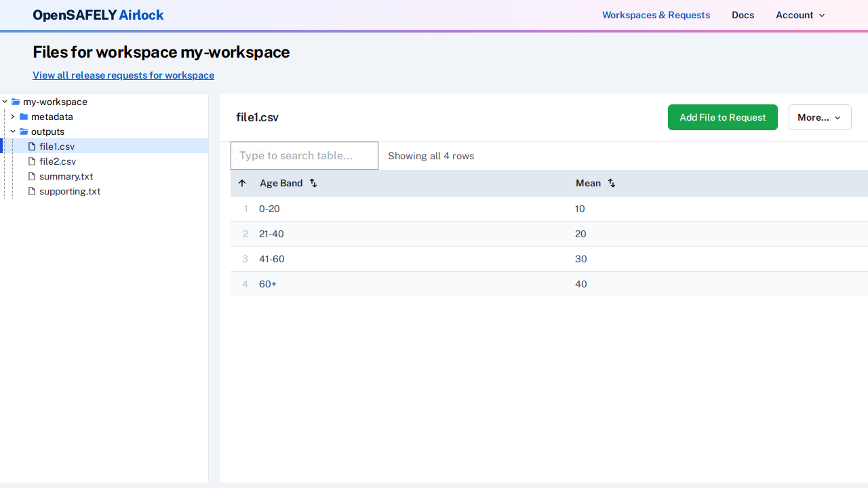Click the upward sort arrow before Age Band

point(242,183)
